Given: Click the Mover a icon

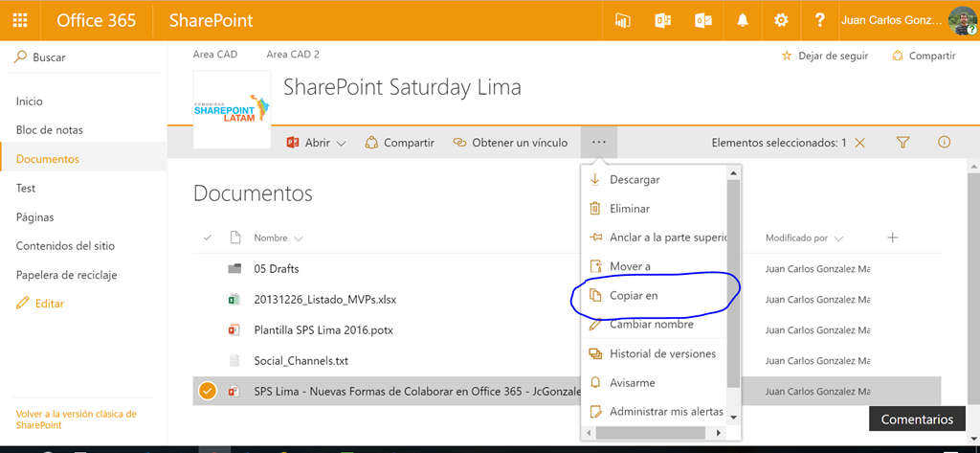Looking at the screenshot, I should click(x=595, y=266).
